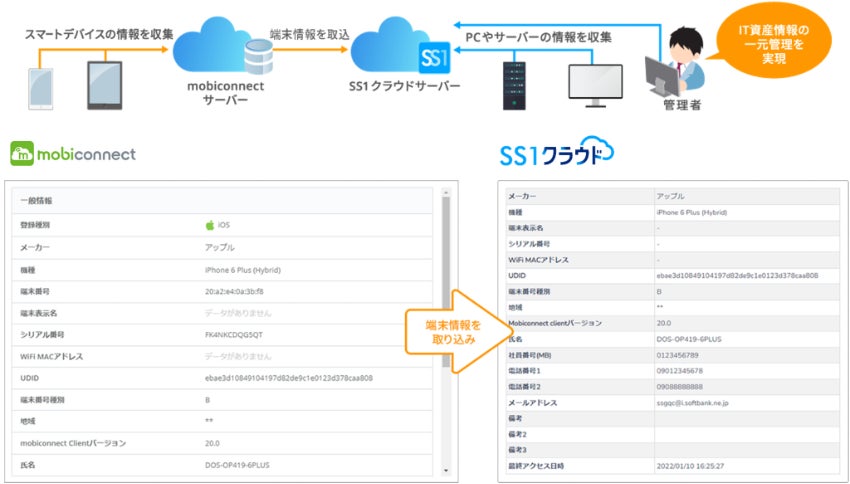Image resolution: width=850 pixels, height=484 pixels.
Task: Click 最終アクセス日時 label
Action: (x=536, y=466)
